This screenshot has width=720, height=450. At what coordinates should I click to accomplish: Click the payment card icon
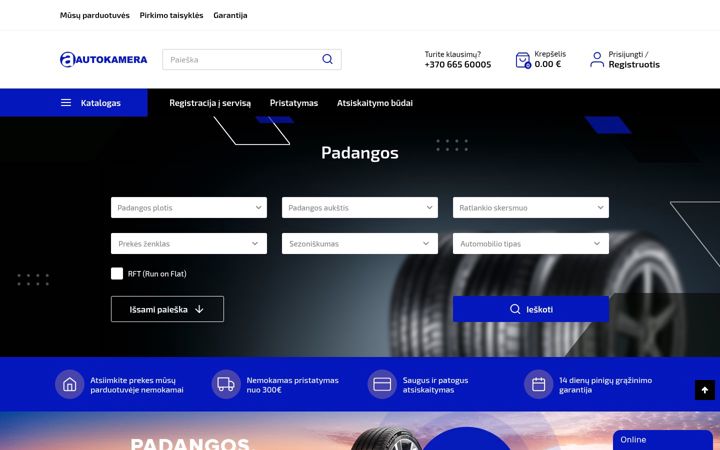(382, 384)
